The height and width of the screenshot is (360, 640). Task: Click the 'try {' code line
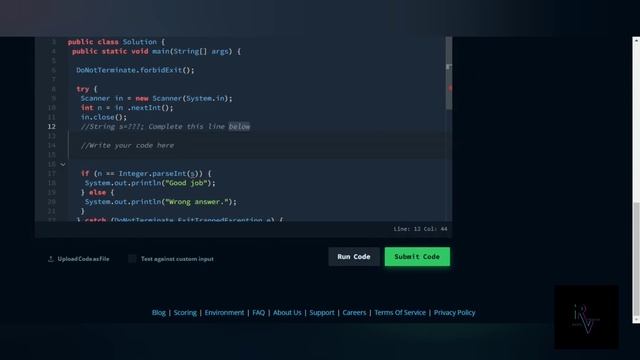(87, 89)
